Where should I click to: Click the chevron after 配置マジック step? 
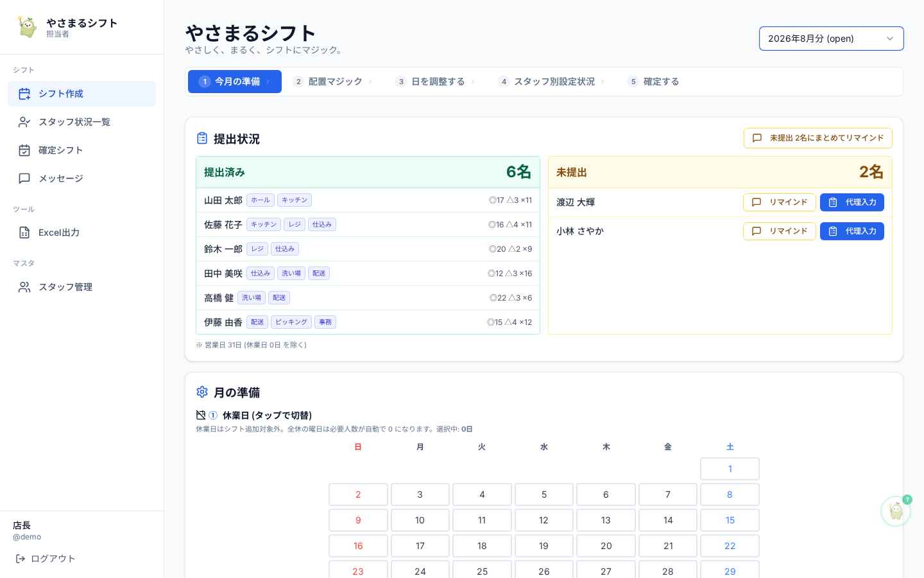coord(370,82)
